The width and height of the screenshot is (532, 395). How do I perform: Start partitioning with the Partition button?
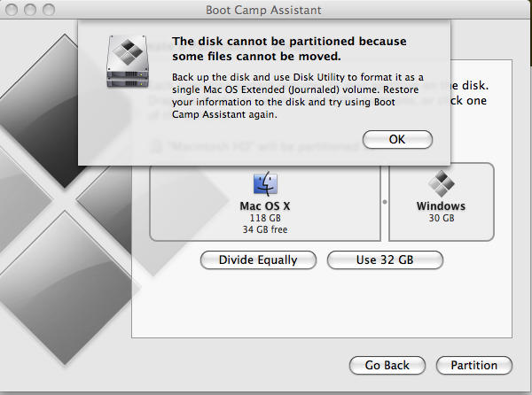474,365
